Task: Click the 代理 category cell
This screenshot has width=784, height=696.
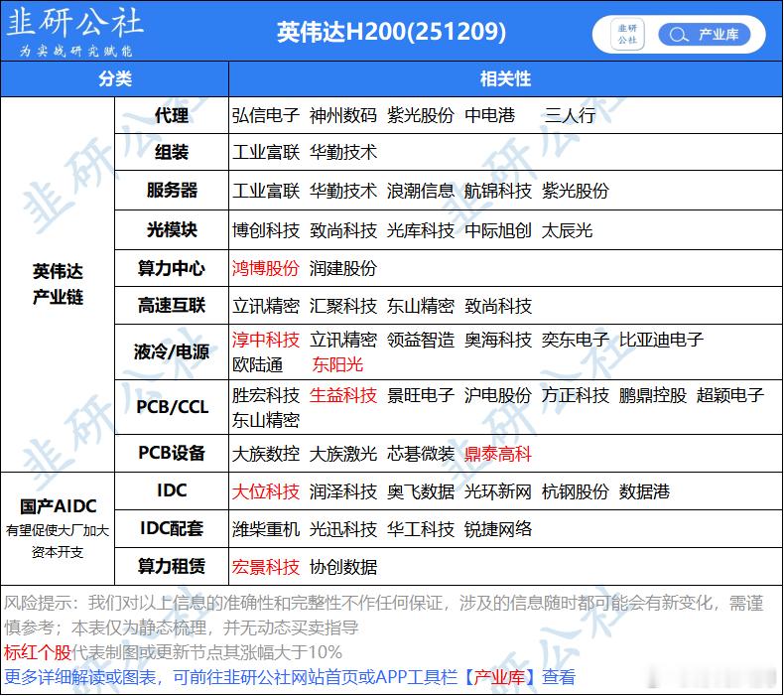Action: tap(172, 115)
